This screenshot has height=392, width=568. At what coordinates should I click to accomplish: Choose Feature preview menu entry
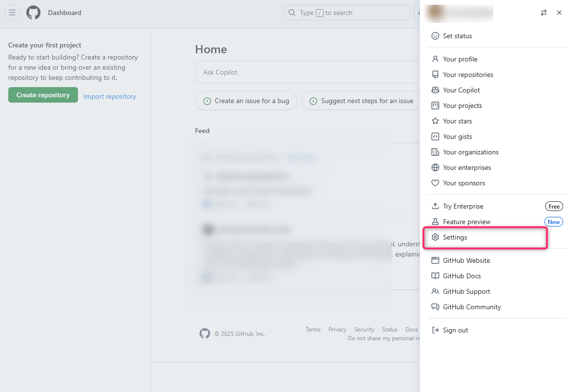[497, 222]
